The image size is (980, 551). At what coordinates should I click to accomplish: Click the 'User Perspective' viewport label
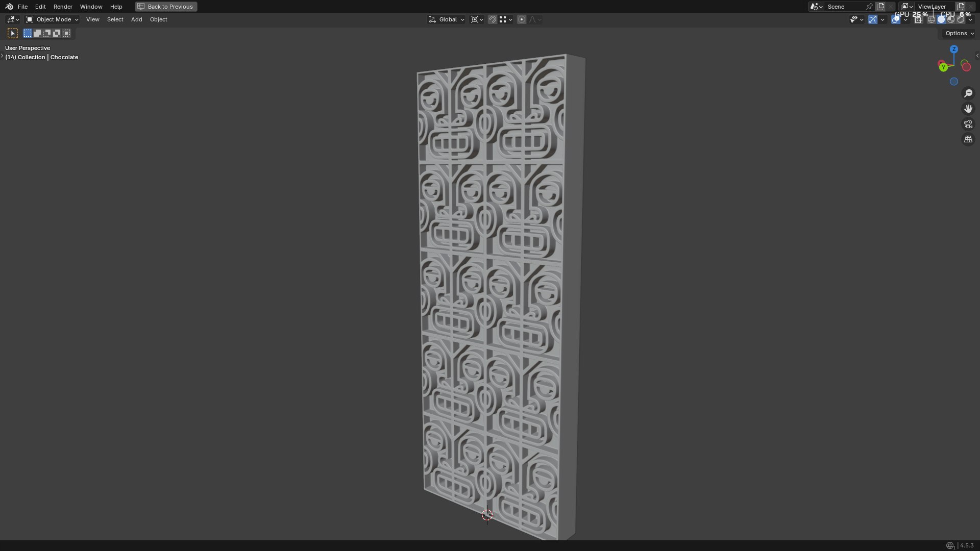[28, 48]
